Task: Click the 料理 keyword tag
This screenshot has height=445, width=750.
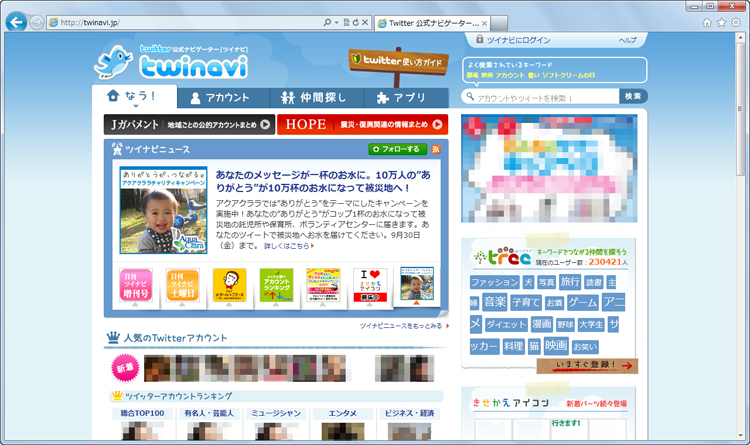Action: tap(513, 346)
